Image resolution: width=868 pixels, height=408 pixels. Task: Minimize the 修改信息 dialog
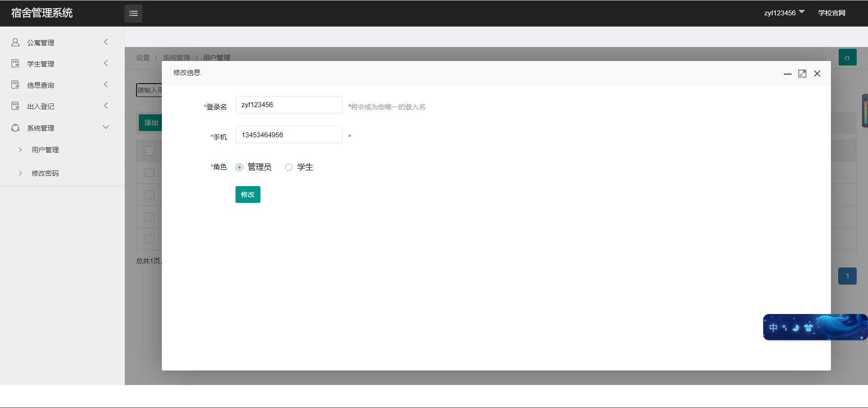pyautogui.click(x=788, y=74)
